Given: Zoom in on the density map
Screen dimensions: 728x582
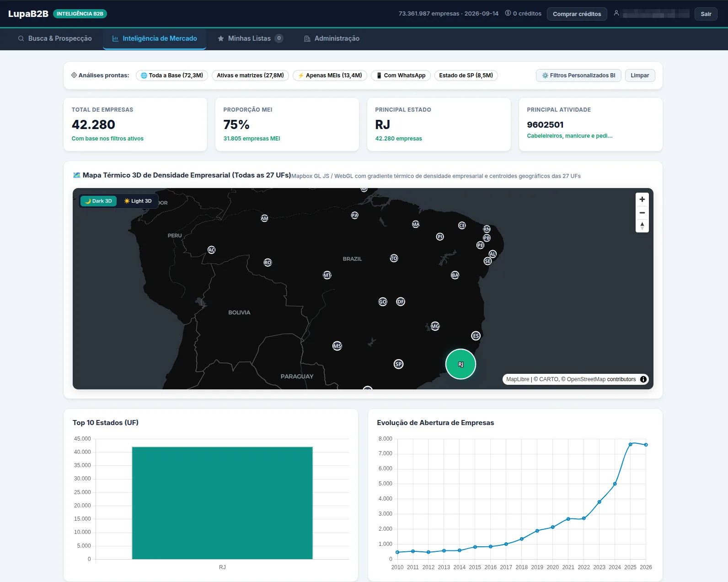Looking at the screenshot, I should coord(642,199).
